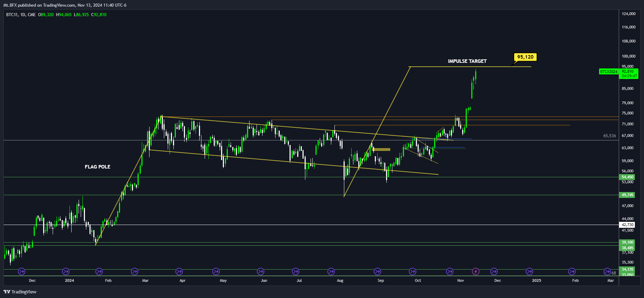Click the 42,730 white price level label

click(x=628, y=225)
